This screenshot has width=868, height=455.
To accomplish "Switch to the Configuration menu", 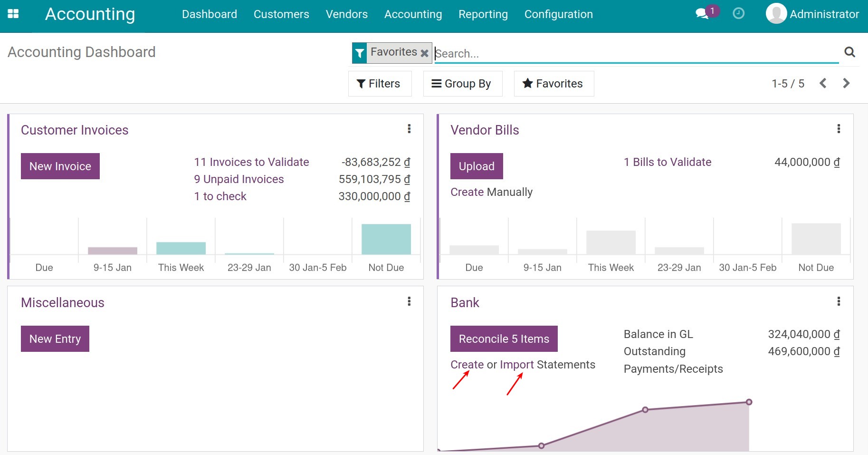I will click(558, 14).
